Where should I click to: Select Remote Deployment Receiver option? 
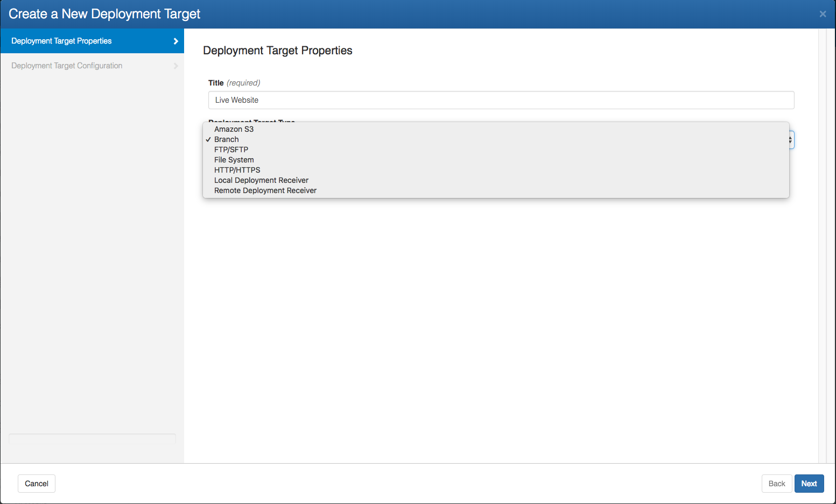pos(265,190)
